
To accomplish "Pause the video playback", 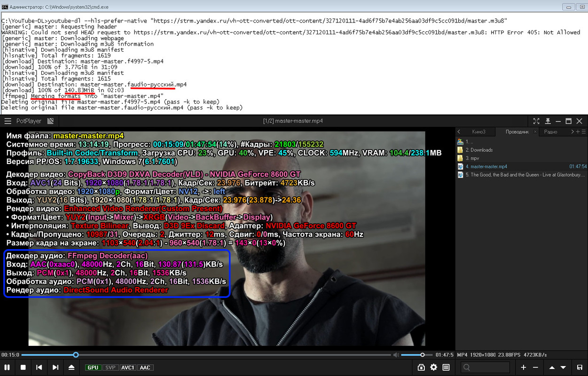I will 7,367.
